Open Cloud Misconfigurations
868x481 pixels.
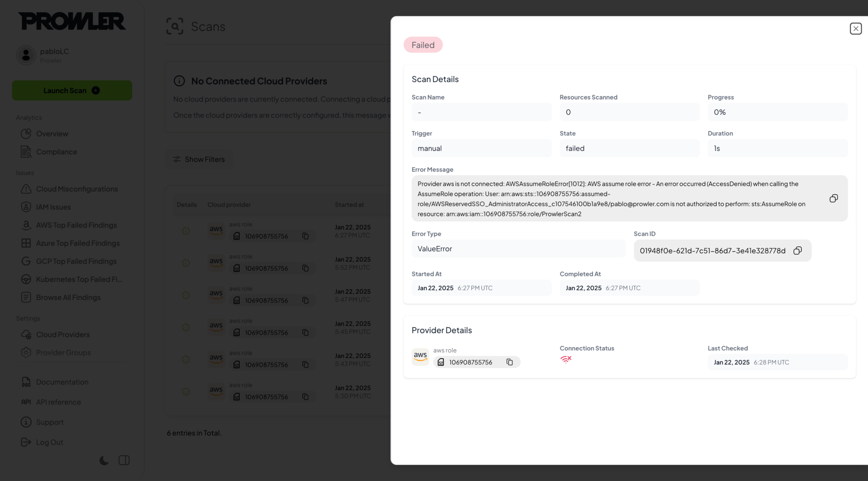[x=77, y=189]
